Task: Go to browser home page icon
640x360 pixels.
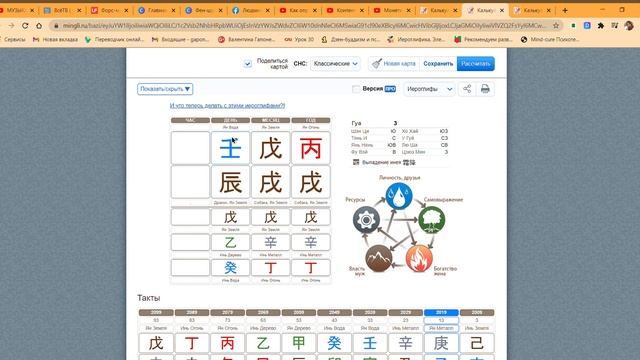Action: (39, 26)
